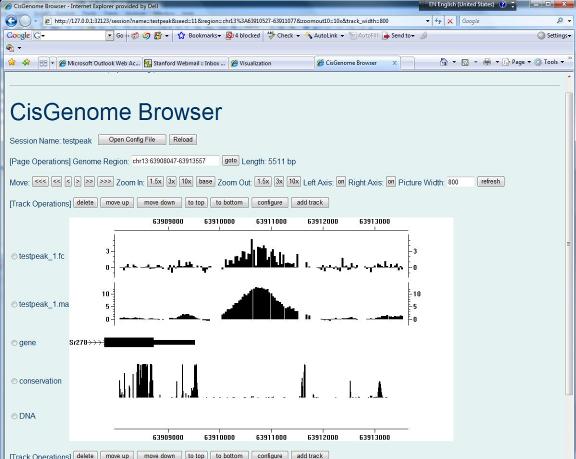
Task: Open the Favorites star icon
Action: point(11,62)
